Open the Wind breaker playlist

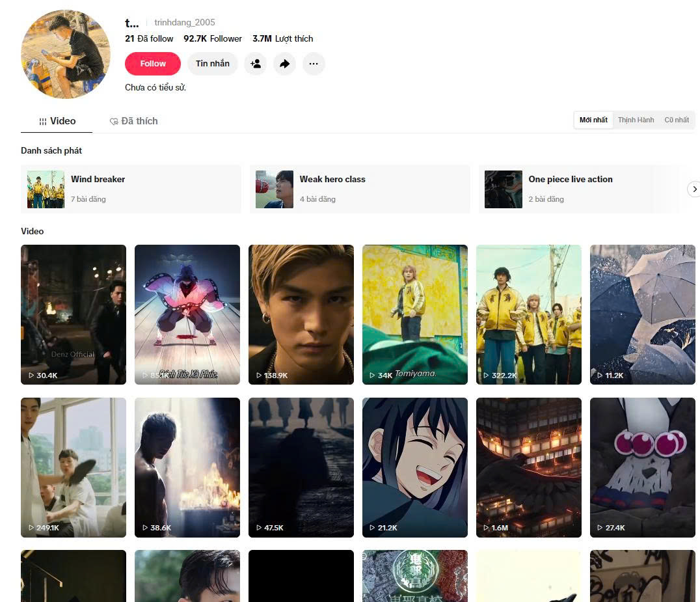click(131, 189)
